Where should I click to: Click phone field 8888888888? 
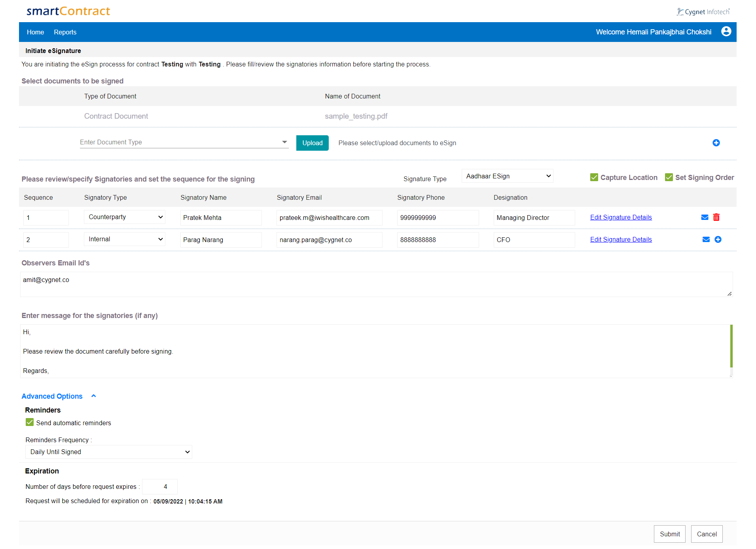(438, 240)
